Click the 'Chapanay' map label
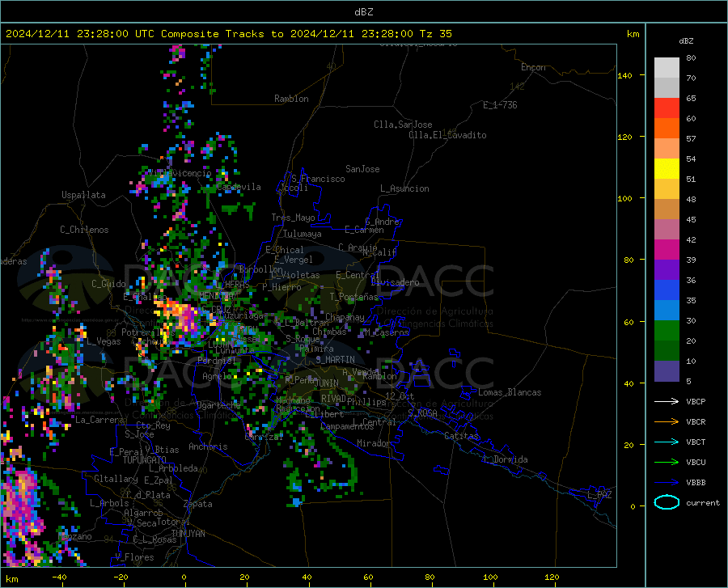This screenshot has height=588, width=728. click(345, 317)
